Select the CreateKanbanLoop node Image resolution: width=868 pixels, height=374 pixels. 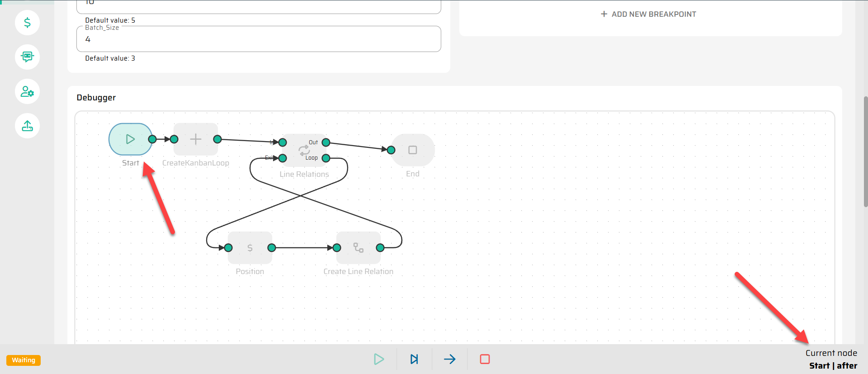(x=196, y=139)
